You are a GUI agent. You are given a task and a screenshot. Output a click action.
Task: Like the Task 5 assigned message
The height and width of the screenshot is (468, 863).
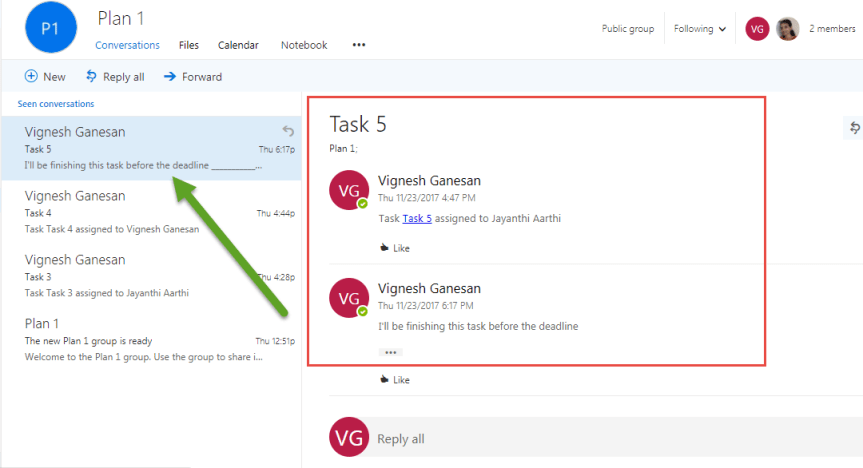click(394, 248)
